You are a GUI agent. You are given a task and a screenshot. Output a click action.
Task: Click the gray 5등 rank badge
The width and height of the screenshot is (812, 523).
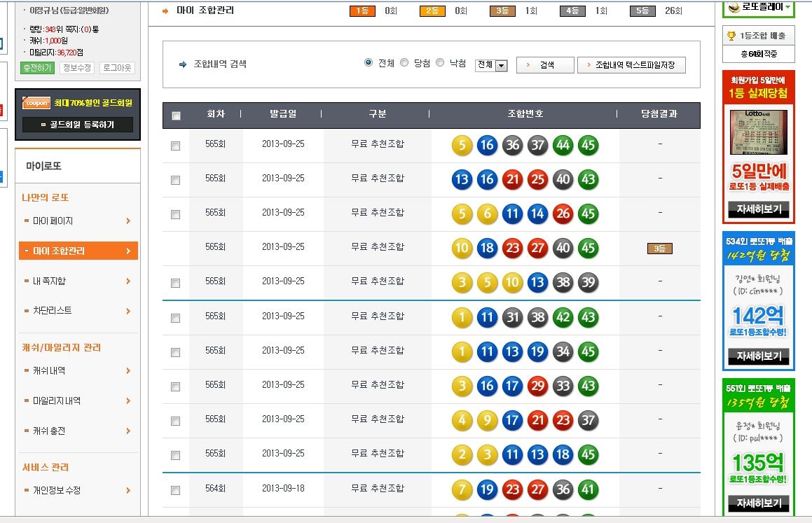point(642,11)
